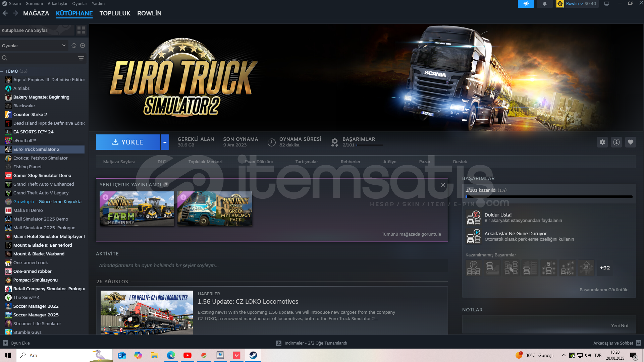
Task: Open Arkadaşlar ve Sohbet window
Action: [617, 343]
